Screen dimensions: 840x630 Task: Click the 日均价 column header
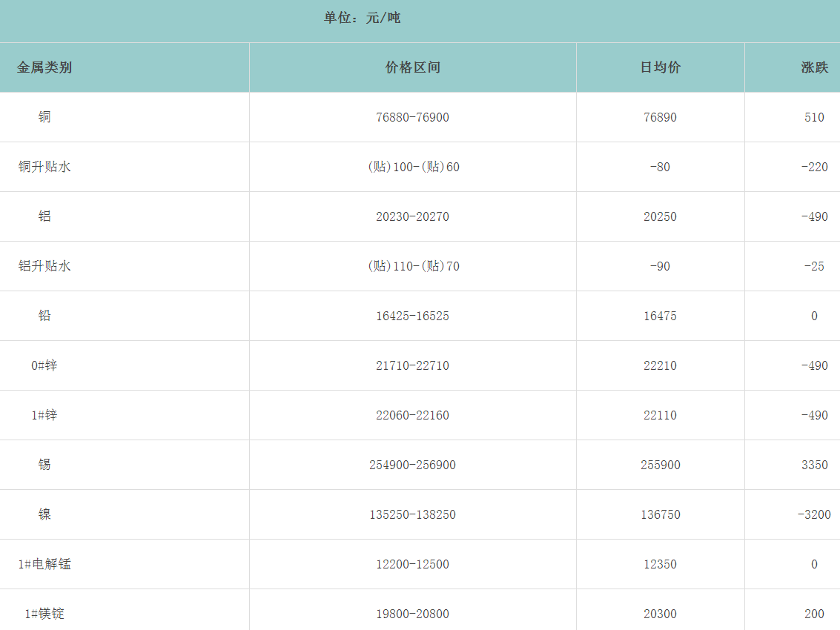coord(660,67)
